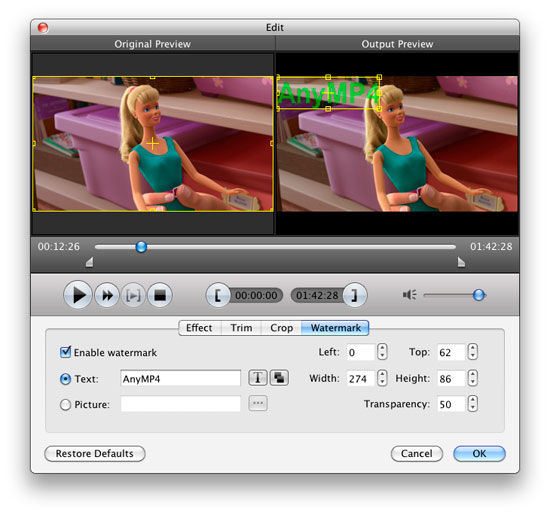Select the Text radio button
The height and width of the screenshot is (515, 550).
pyautogui.click(x=65, y=379)
